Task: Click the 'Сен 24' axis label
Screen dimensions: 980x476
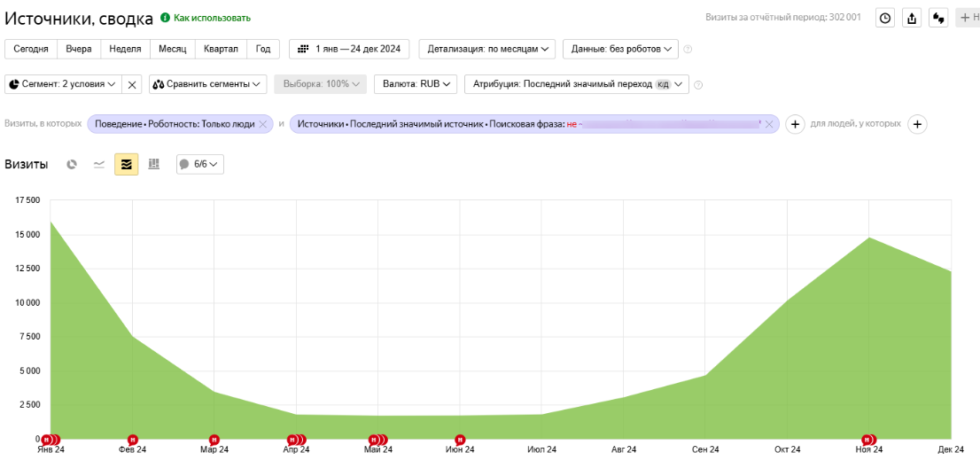Action: (705, 449)
